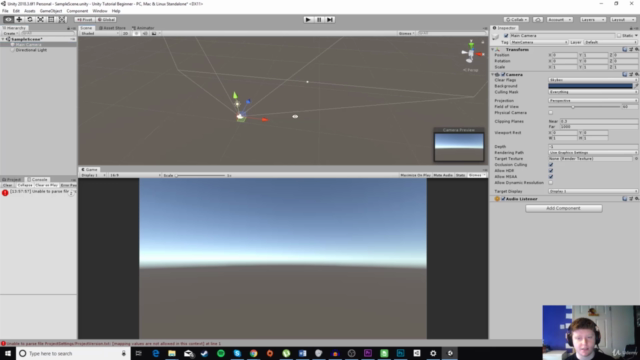Click the Target Texture object picker circle
Screen dimensions: 640x360
coord(636,158)
